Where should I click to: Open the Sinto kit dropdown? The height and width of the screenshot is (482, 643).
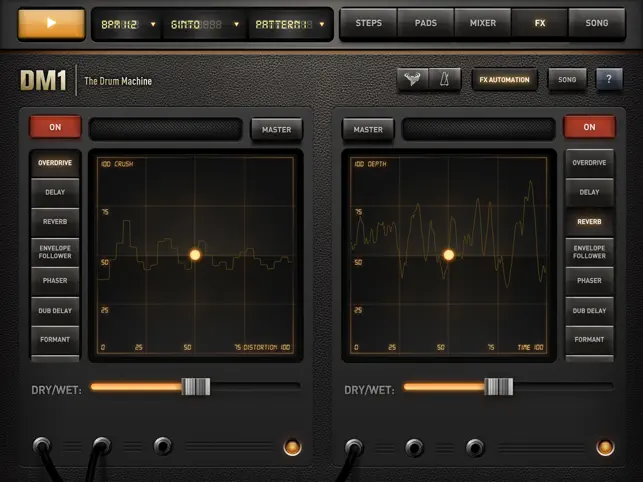[x=205, y=25]
